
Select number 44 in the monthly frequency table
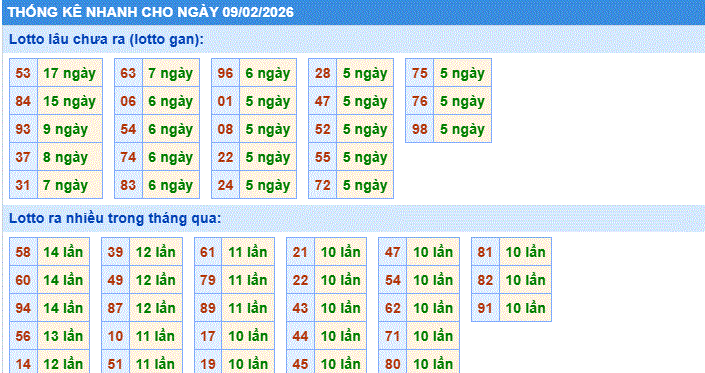tap(300, 335)
